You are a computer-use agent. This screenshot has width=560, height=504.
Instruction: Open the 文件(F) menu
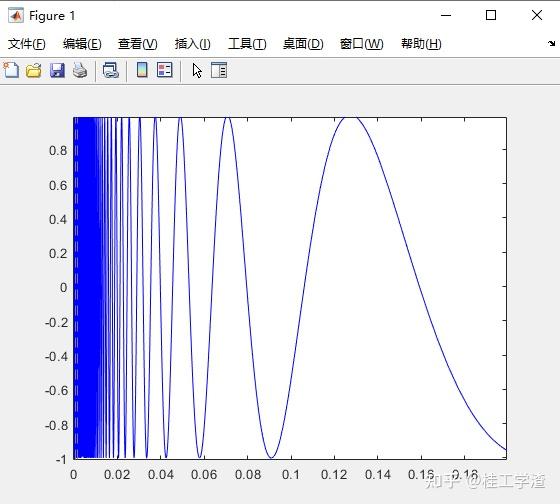coord(27,44)
